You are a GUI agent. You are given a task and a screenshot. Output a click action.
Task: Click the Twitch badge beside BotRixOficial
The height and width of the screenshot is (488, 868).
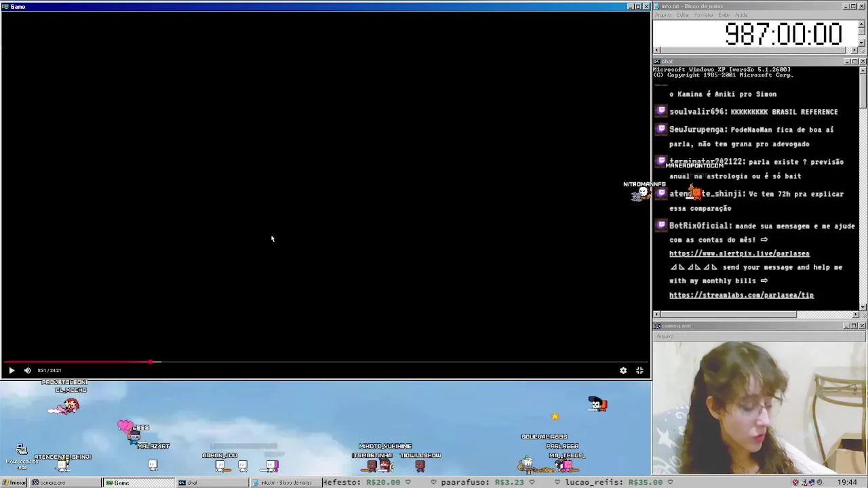(x=661, y=225)
